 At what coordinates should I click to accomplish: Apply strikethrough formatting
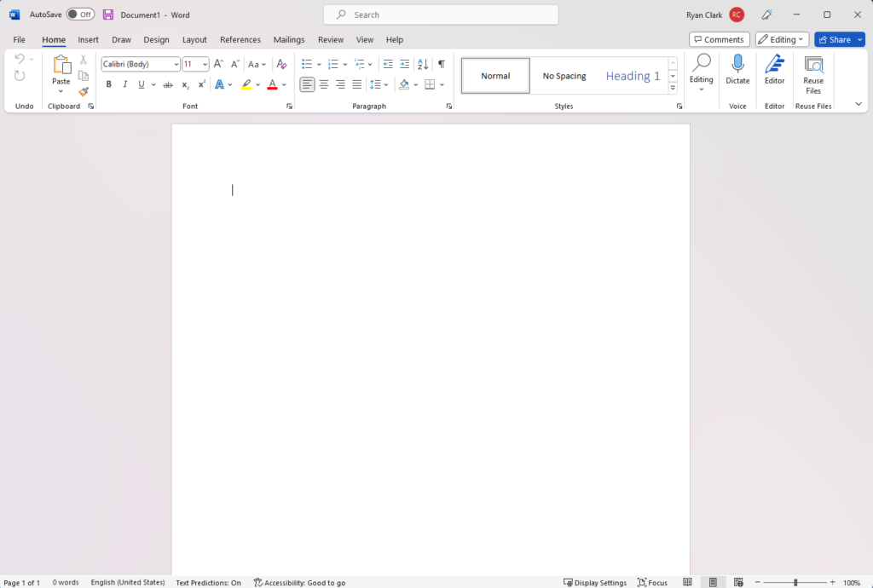(x=168, y=84)
